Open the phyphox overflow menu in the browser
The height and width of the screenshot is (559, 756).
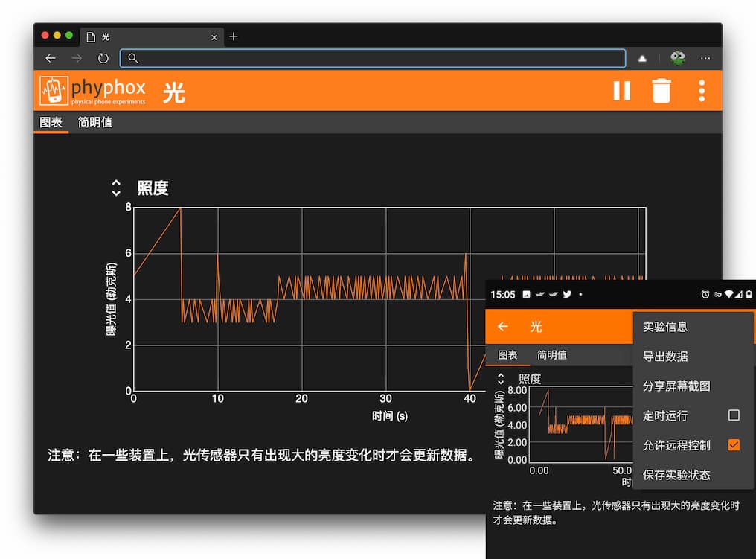coord(700,90)
